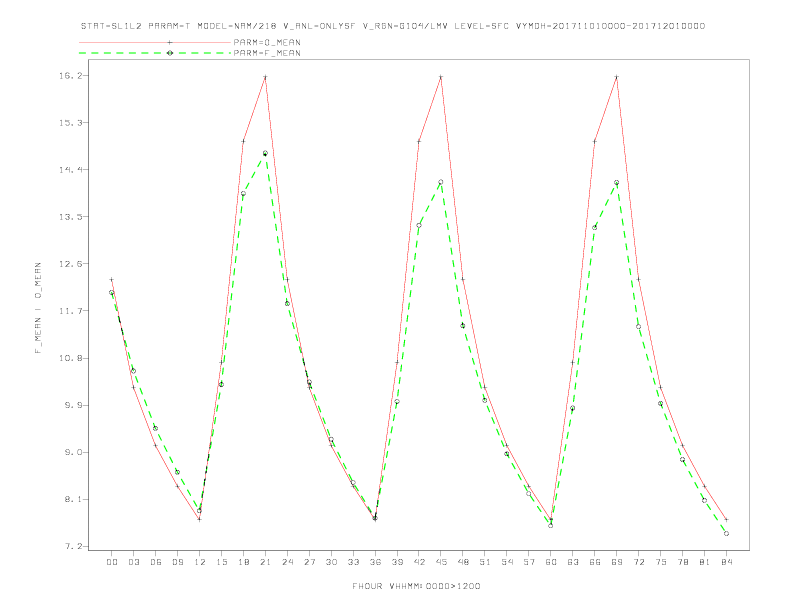Click the 48 forecast hour tick label
The width and height of the screenshot is (792, 612).
tap(463, 562)
